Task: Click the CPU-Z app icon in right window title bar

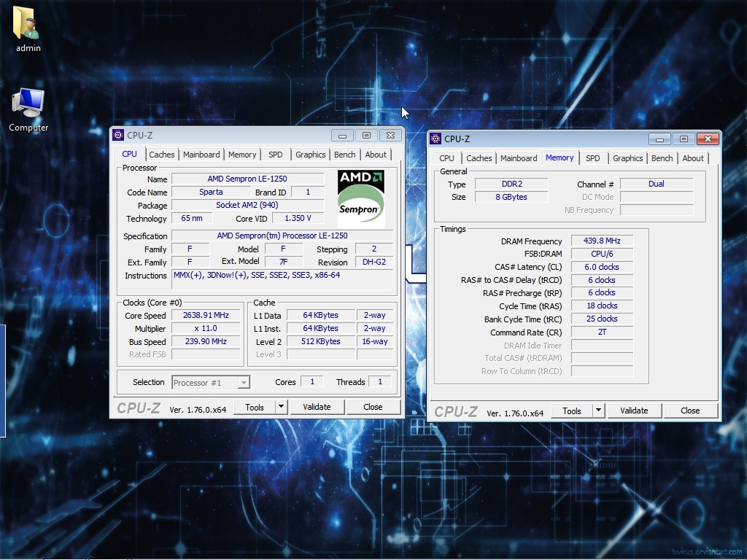Action: (436, 139)
